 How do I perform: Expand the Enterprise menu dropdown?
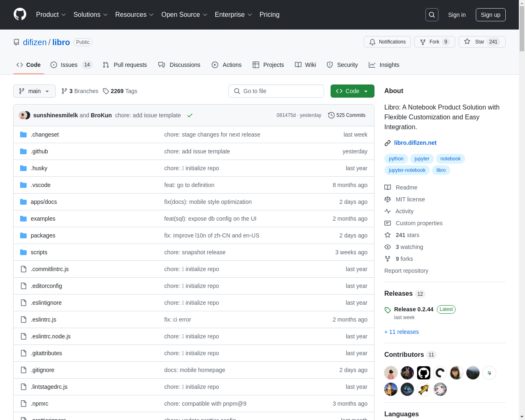pyautogui.click(x=233, y=15)
